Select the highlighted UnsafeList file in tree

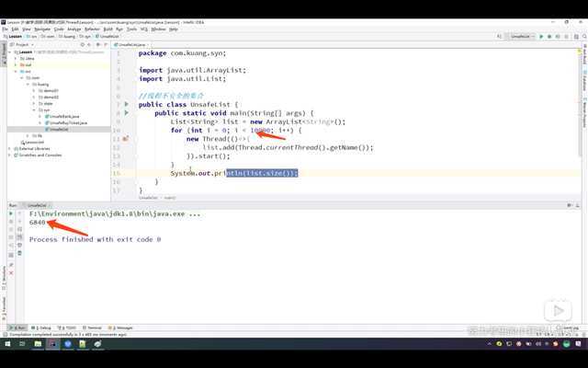point(57,129)
